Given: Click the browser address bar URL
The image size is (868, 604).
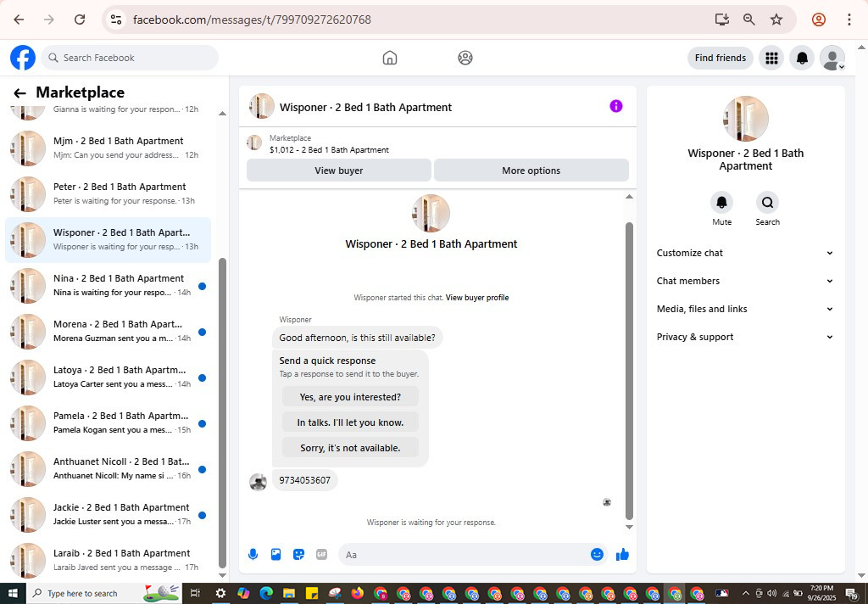Looking at the screenshot, I should click(252, 20).
